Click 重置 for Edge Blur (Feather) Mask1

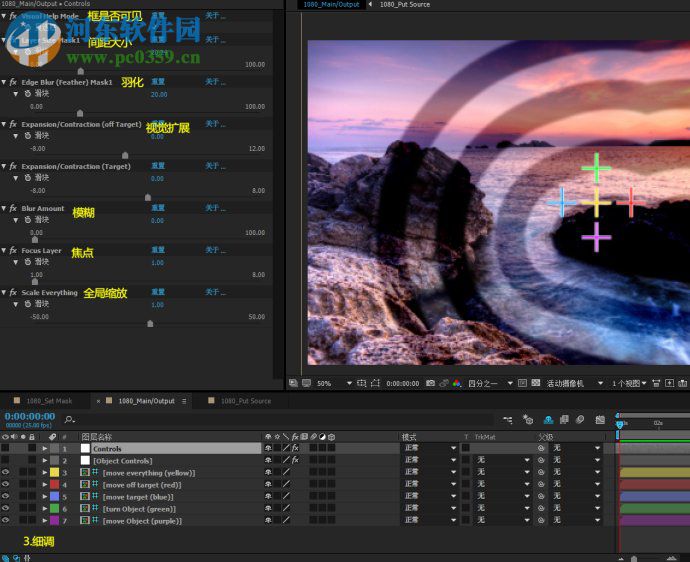(x=158, y=82)
